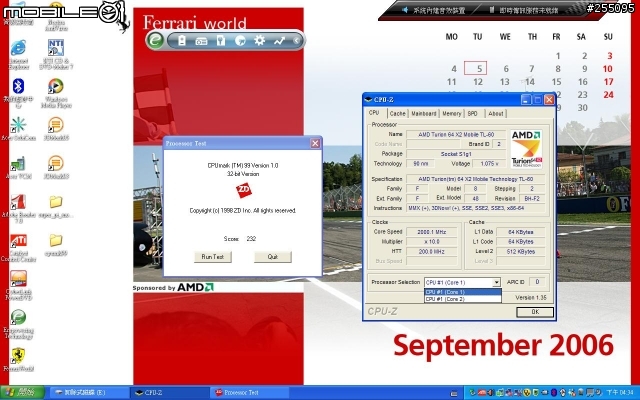The height and width of the screenshot is (400, 640).
Task: Click the Multiplier value x 10.0
Action: tap(432, 242)
